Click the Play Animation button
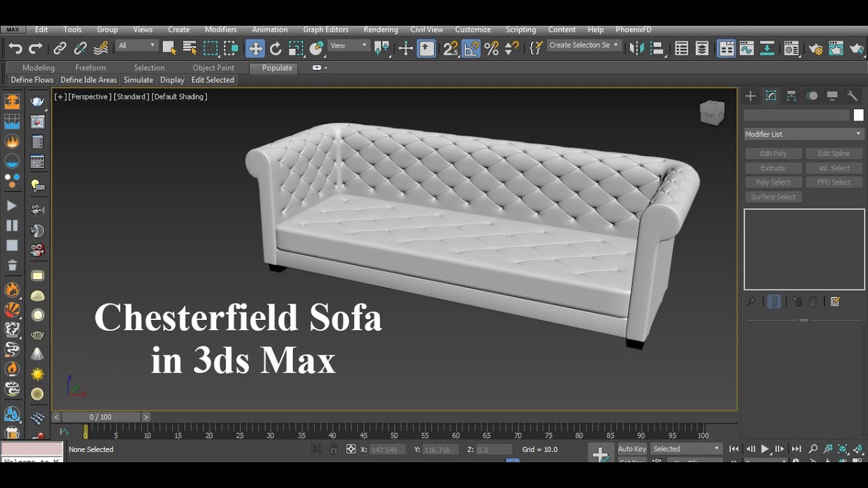 [765, 449]
